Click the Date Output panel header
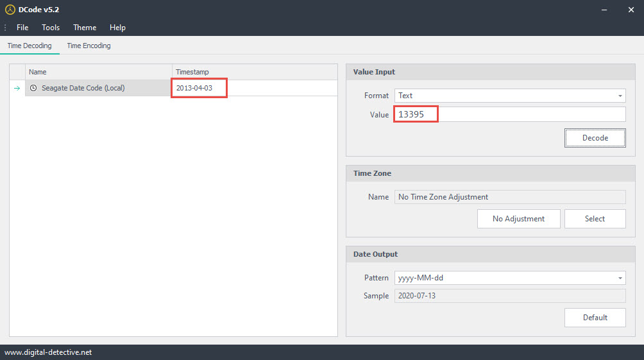The width and height of the screenshot is (644, 360). pos(491,254)
